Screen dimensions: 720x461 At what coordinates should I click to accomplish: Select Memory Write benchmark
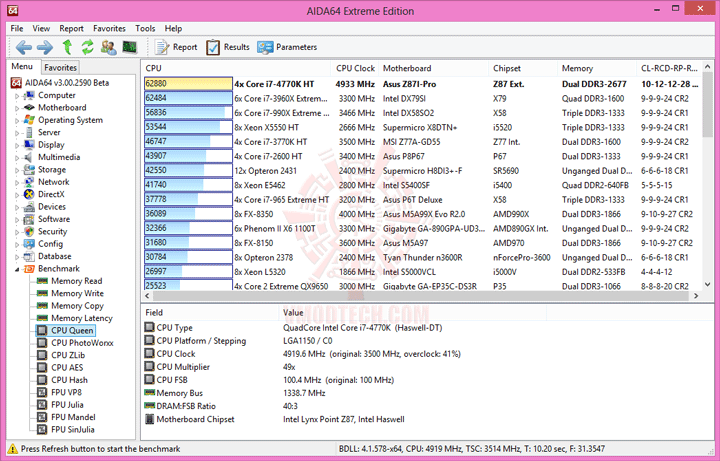pyautogui.click(x=77, y=293)
